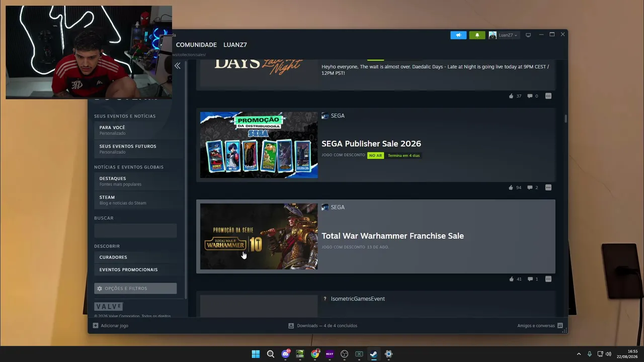Open Settings from the taskbar
Image resolution: width=644 pixels, height=362 pixels.
pyautogui.click(x=388, y=354)
